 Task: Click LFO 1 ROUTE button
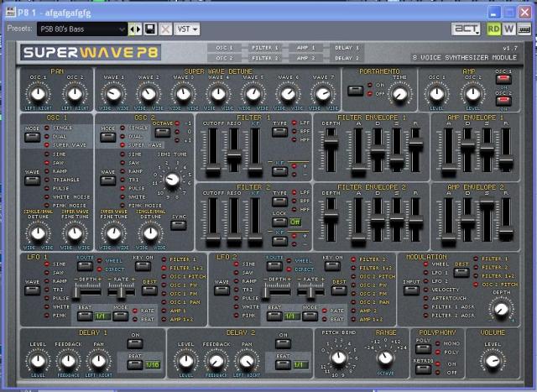tap(85, 266)
